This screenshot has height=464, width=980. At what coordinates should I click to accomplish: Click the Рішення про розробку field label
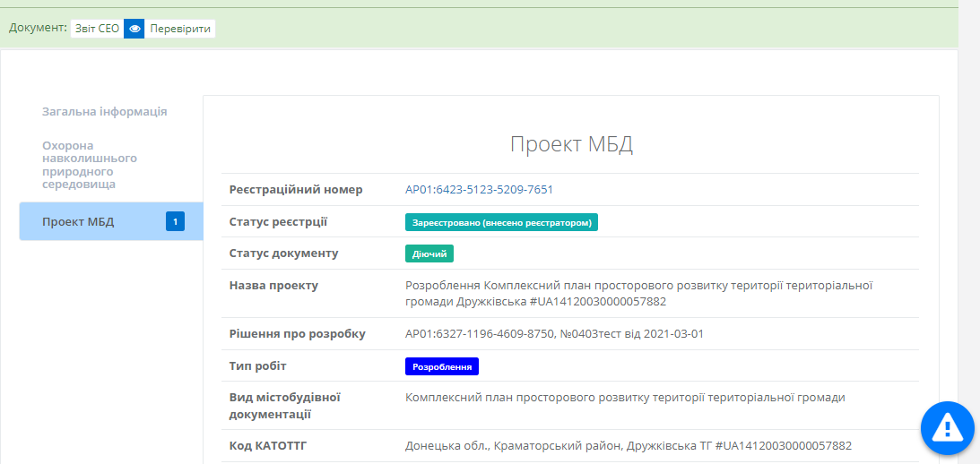(x=297, y=334)
